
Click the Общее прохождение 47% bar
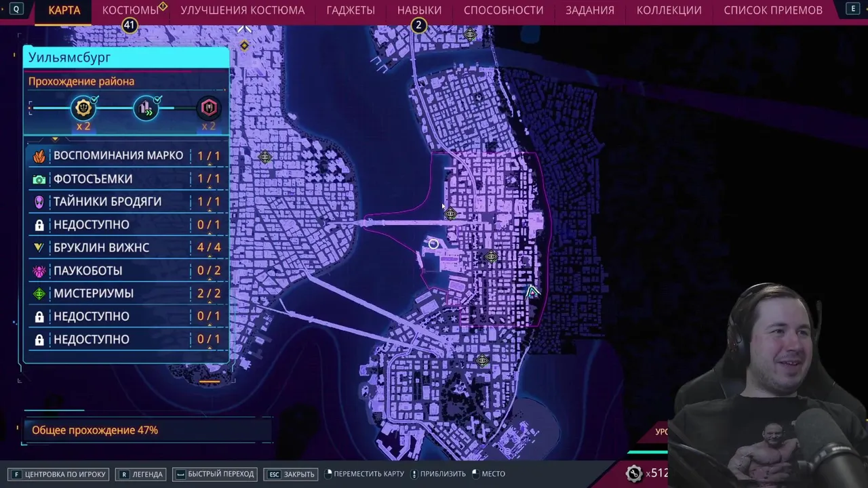click(x=148, y=430)
